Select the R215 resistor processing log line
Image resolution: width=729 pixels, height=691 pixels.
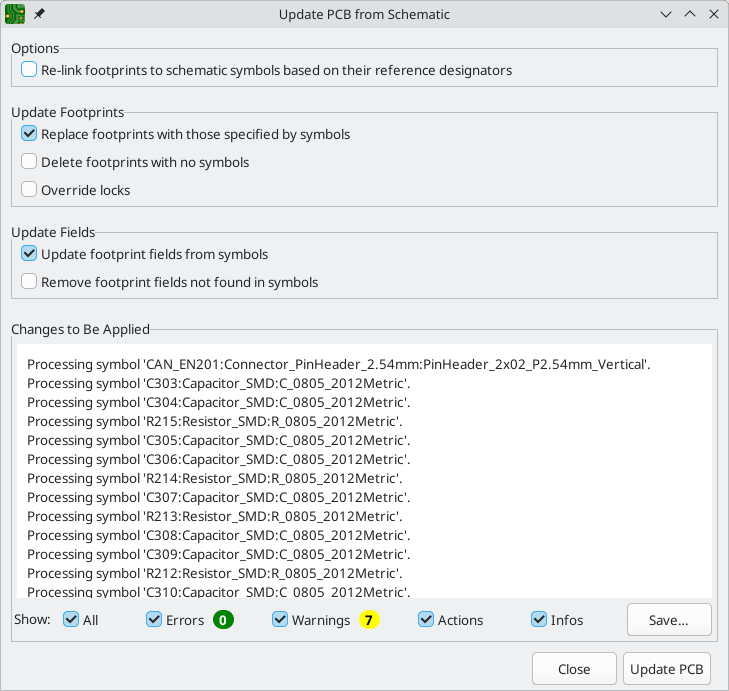[214, 421]
